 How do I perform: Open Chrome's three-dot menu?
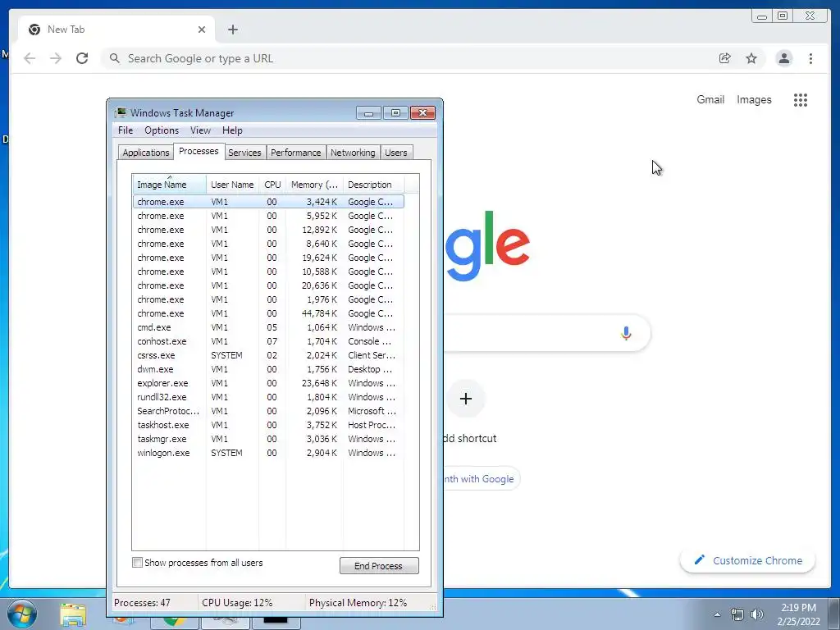point(810,58)
